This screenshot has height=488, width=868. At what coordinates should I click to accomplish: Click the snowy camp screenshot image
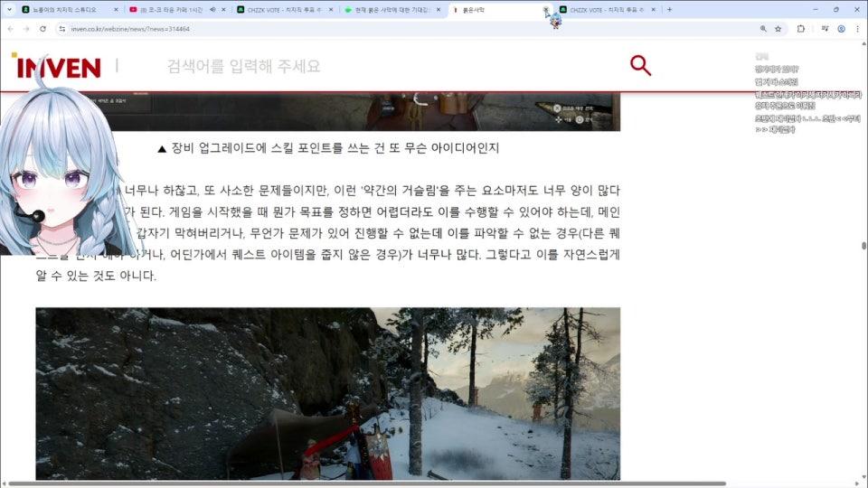327,393
